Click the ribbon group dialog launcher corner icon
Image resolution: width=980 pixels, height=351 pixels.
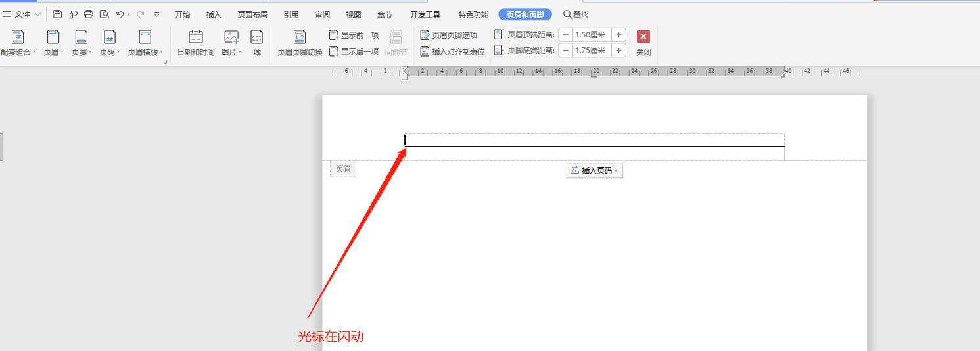click(x=166, y=62)
